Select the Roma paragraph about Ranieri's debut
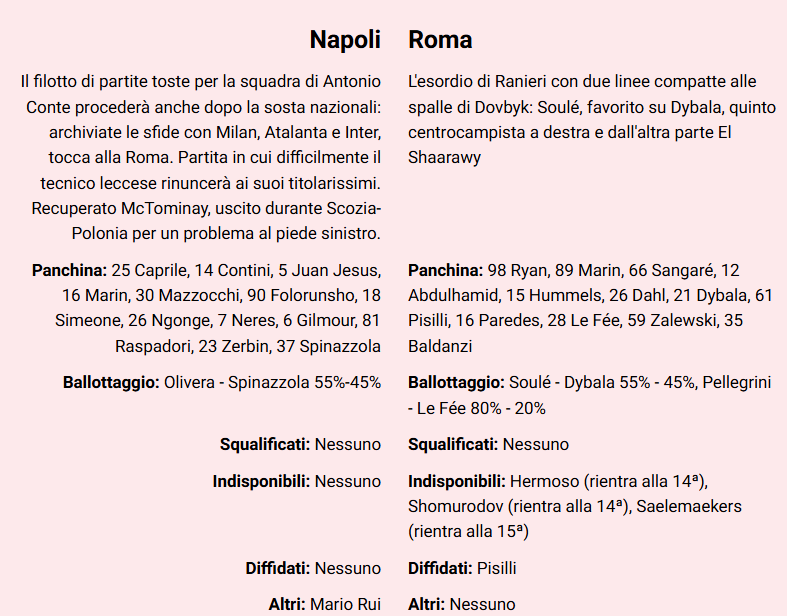The height and width of the screenshot is (616, 787). [584, 119]
